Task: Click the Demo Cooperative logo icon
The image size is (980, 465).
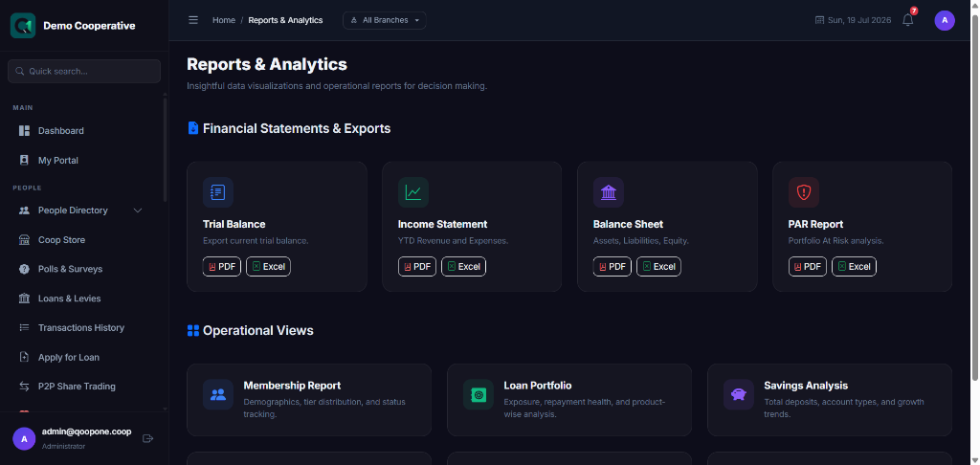Action: (x=23, y=26)
